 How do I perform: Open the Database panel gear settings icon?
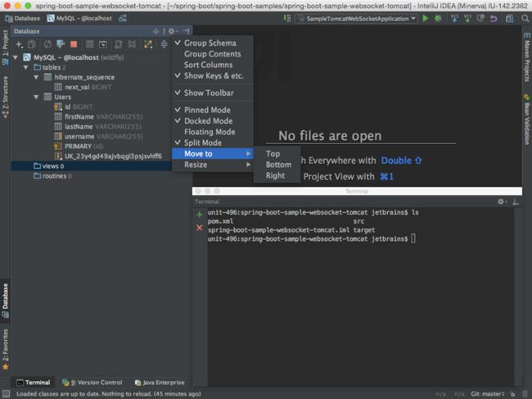[172, 31]
